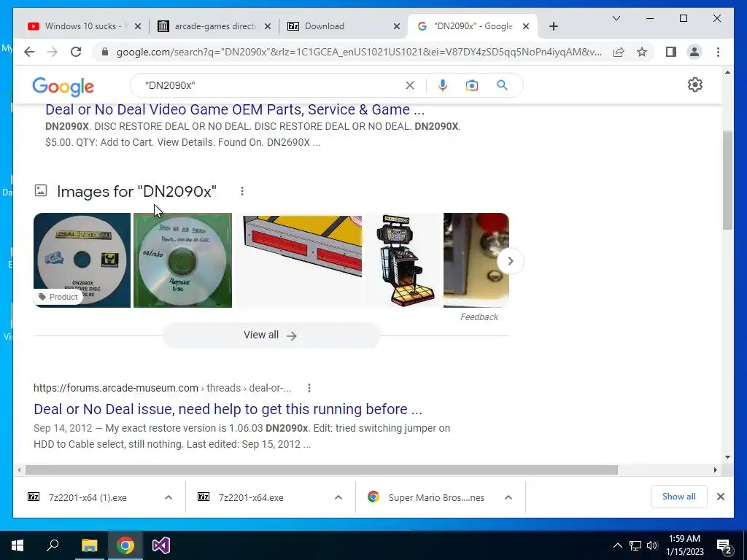Open the Super Mario Bros nes download

436,497
